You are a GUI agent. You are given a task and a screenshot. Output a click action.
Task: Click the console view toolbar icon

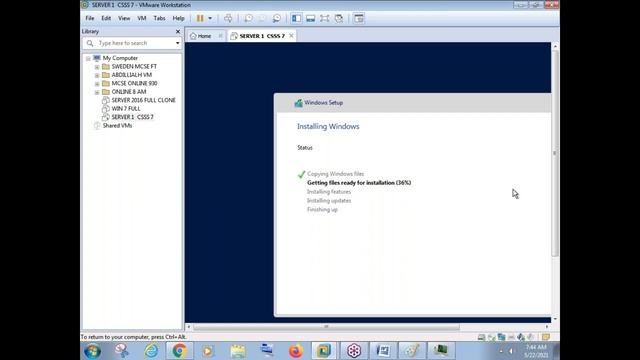[x=359, y=18]
